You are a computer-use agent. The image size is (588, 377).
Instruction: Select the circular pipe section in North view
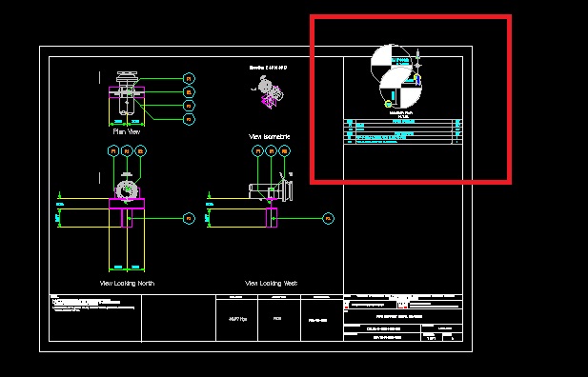point(127,190)
